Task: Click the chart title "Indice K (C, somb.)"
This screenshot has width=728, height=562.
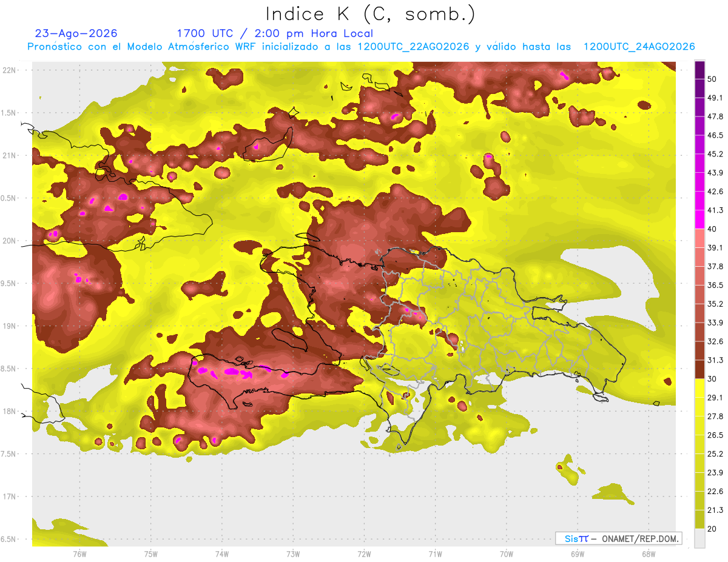Action: pyautogui.click(x=370, y=14)
